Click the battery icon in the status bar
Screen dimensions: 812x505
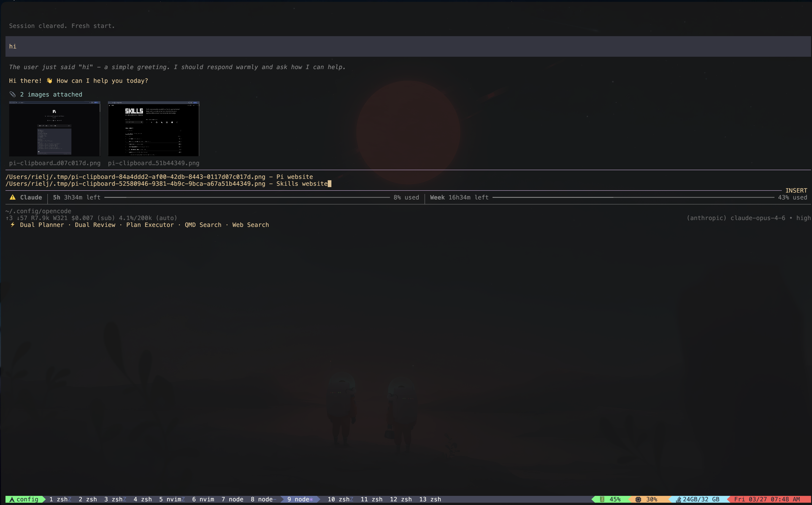(x=602, y=499)
